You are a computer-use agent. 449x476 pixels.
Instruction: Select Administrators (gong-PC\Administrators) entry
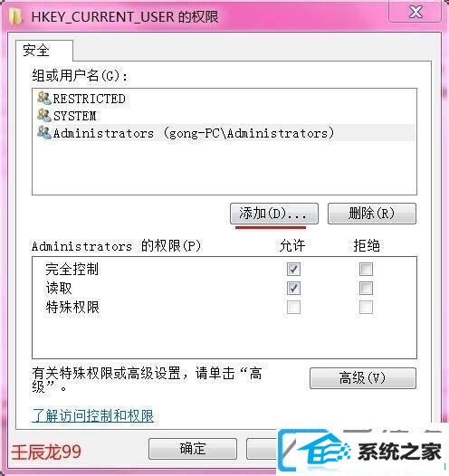pos(224,133)
